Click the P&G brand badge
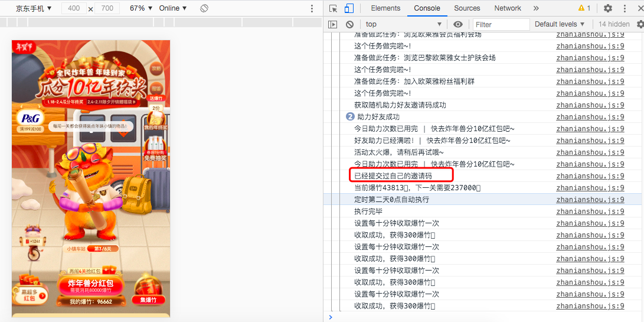644x322 pixels. 30,121
